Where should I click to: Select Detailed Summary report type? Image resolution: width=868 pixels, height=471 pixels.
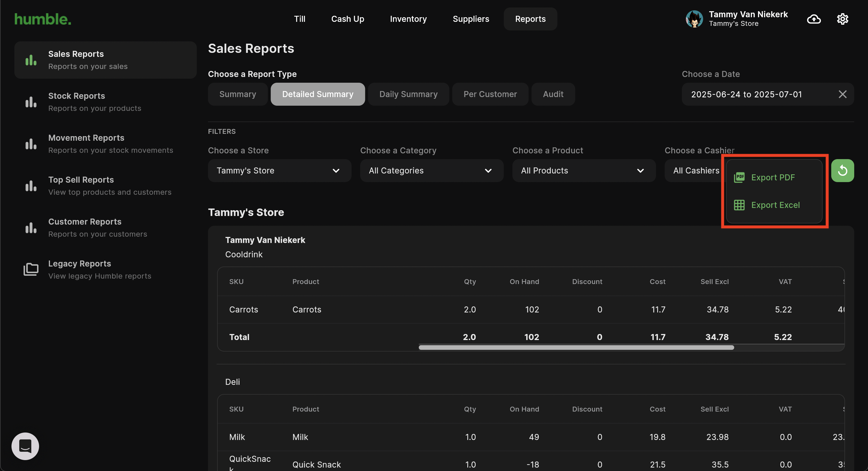318,94
